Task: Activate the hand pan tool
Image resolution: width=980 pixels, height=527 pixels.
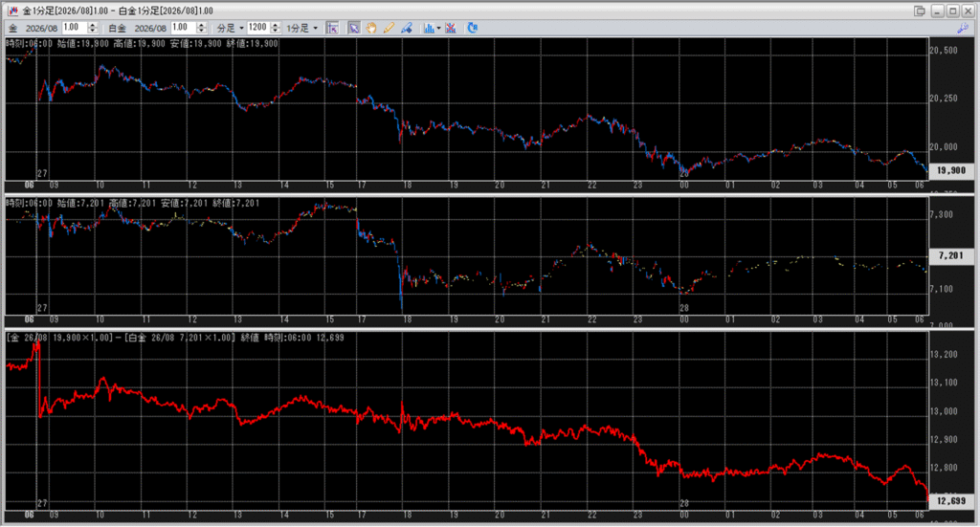Action: click(x=371, y=28)
